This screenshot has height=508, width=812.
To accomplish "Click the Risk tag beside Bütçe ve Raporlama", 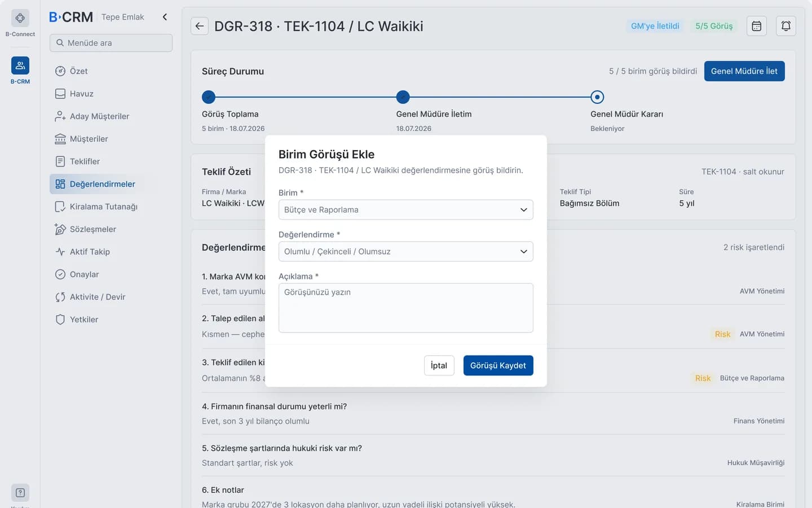I will point(703,378).
